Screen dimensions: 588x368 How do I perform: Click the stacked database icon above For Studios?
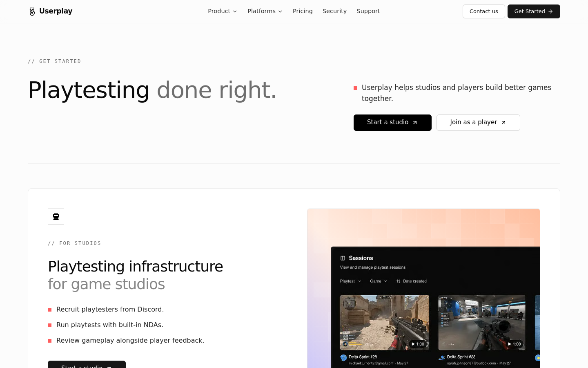pyautogui.click(x=56, y=217)
